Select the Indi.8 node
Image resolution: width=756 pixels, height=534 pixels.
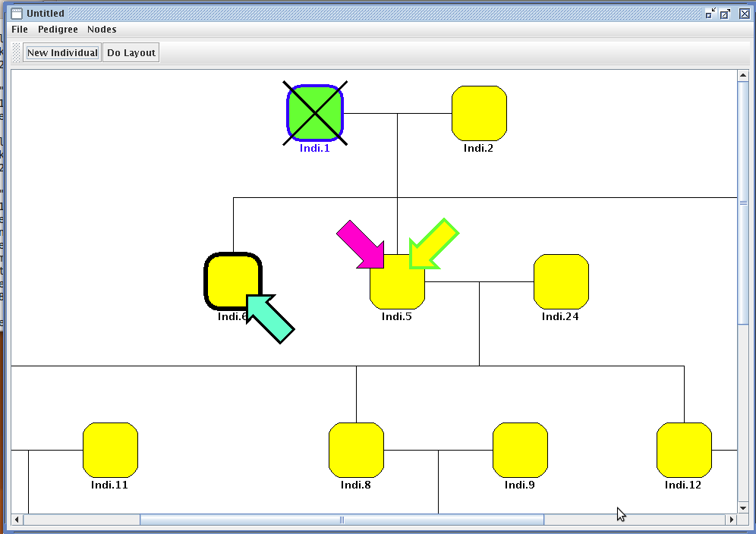(356, 450)
